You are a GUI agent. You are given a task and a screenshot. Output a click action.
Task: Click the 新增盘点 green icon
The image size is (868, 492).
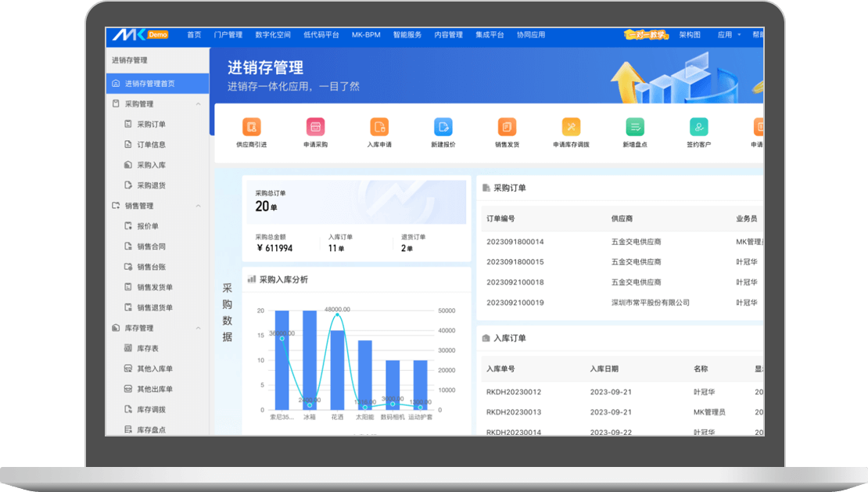[x=635, y=127]
